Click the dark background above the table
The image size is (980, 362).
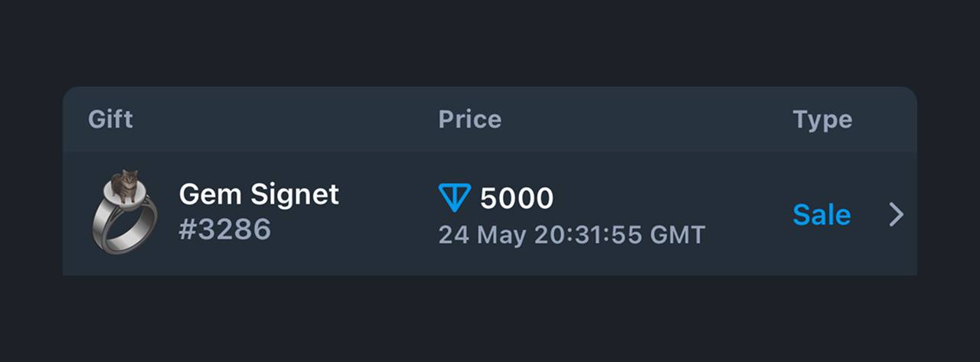pos(490,42)
